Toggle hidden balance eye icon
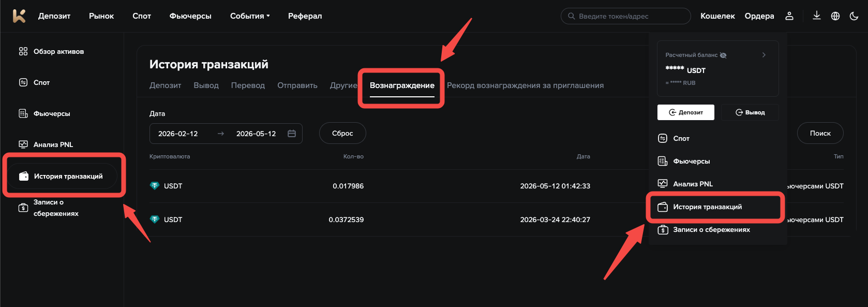 click(x=723, y=55)
